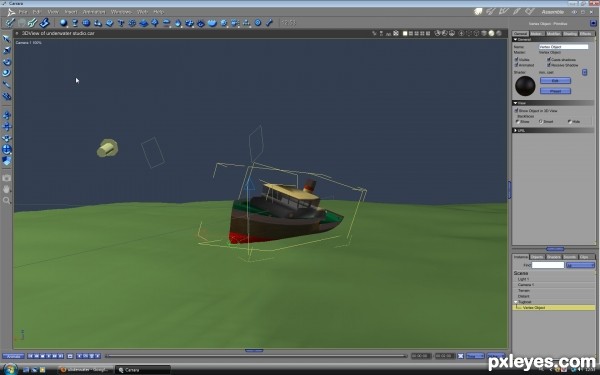The image size is (600, 375).
Task: Click the rightmost room icon before Assemble
Action: pos(530,12)
